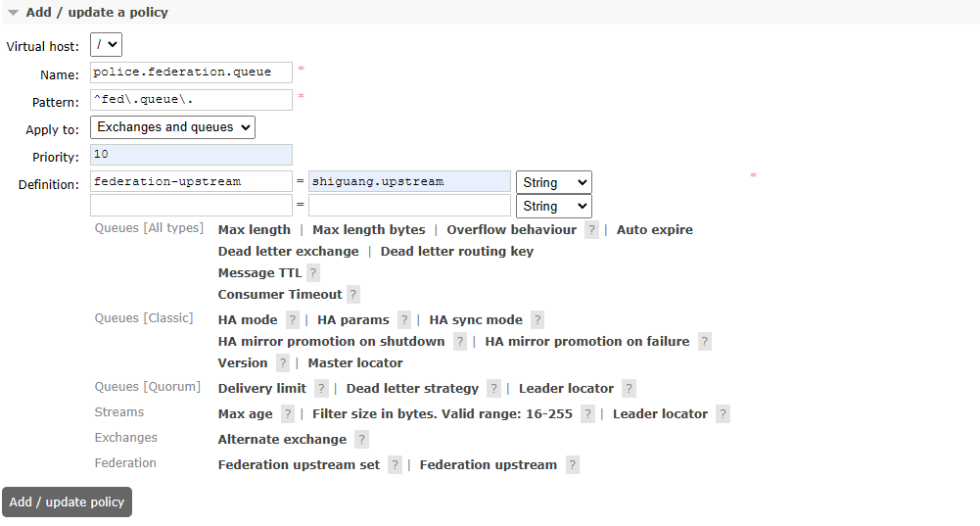Insert quorum Leader locator definition key

[566, 389]
